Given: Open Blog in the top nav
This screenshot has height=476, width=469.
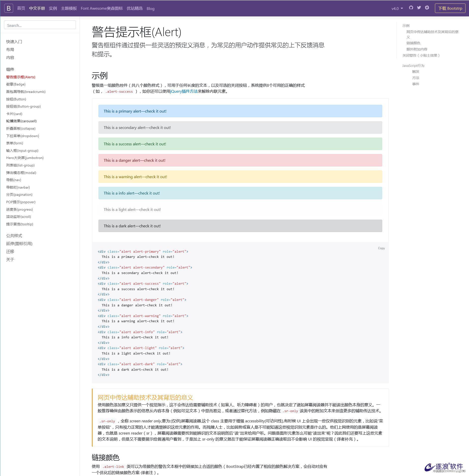Looking at the screenshot, I should 150,8.
